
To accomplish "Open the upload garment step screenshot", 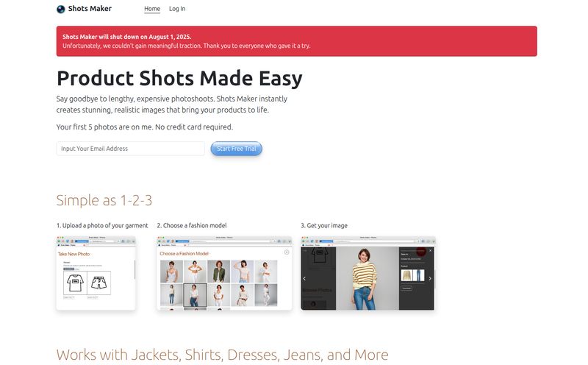I will 96,273.
